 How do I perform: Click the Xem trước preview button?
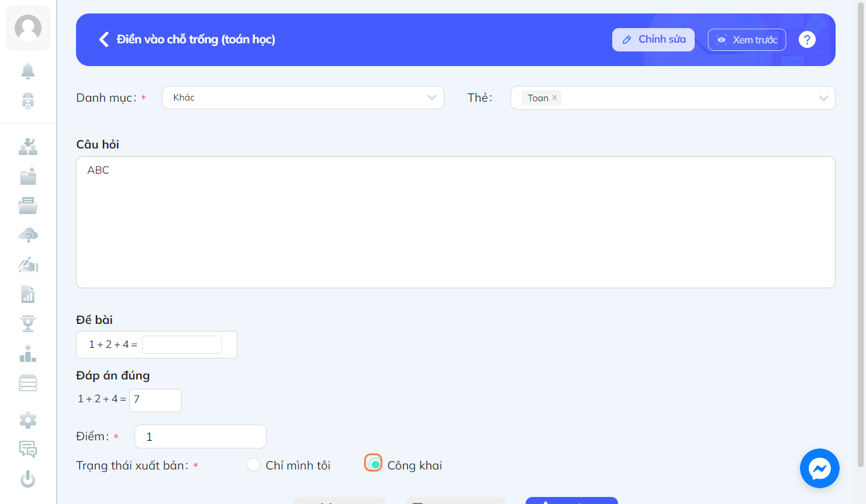point(747,40)
